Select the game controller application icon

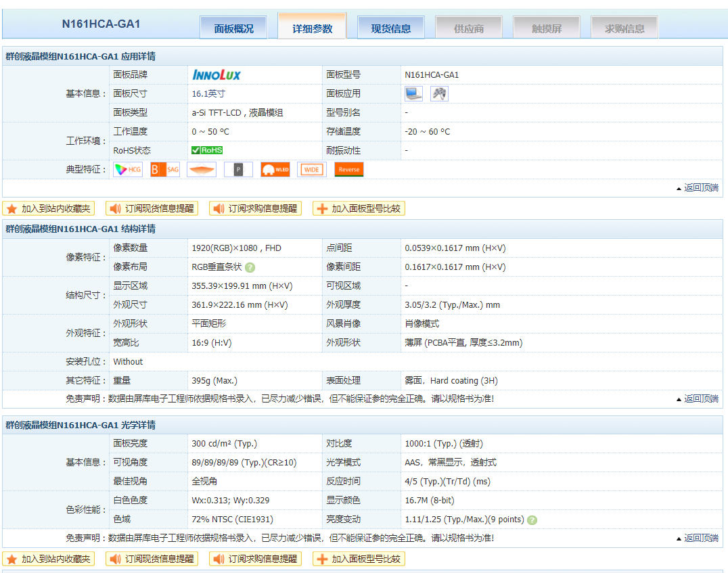(438, 93)
